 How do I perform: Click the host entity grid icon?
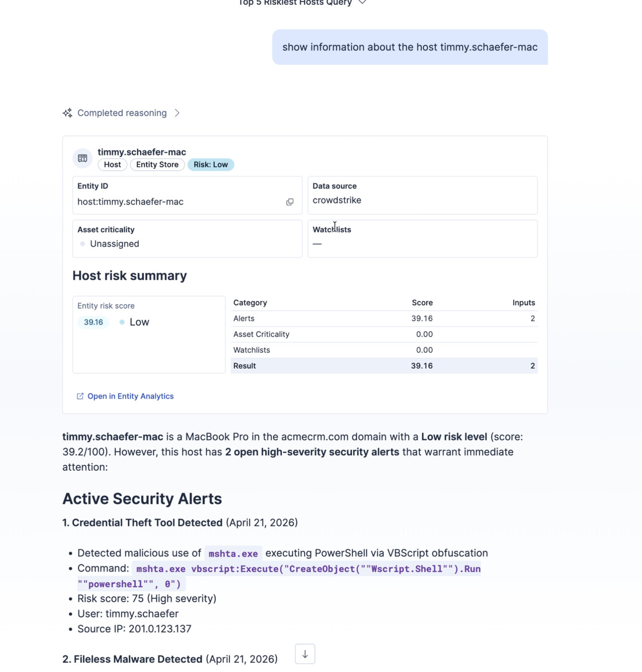(x=83, y=158)
